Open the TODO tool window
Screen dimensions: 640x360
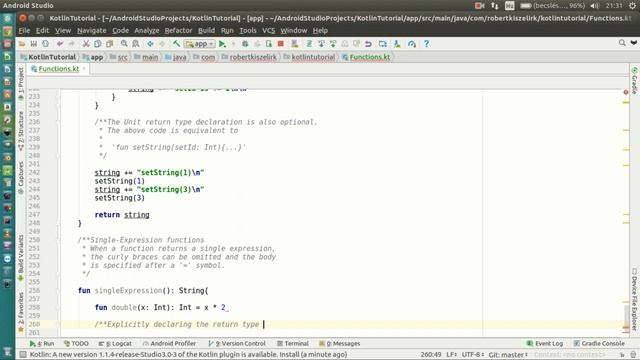pyautogui.click(x=76, y=344)
